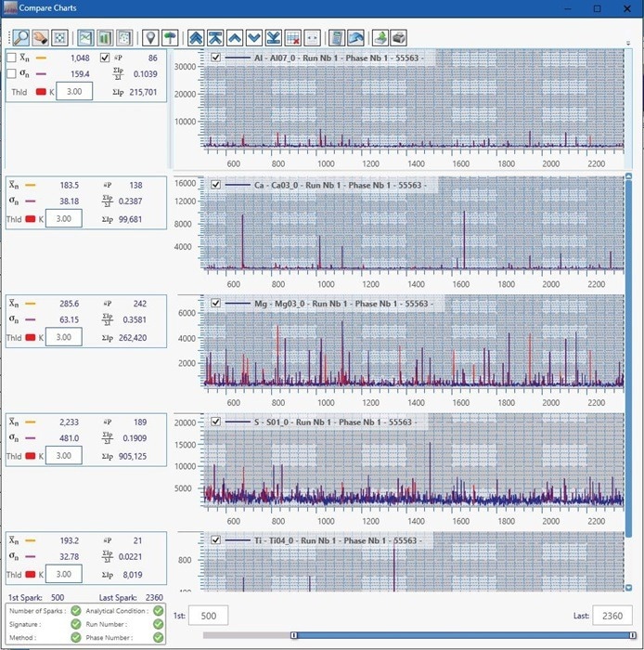Click the Last spark input field showing 2360
The height and width of the screenshot is (650, 644).
click(x=612, y=616)
